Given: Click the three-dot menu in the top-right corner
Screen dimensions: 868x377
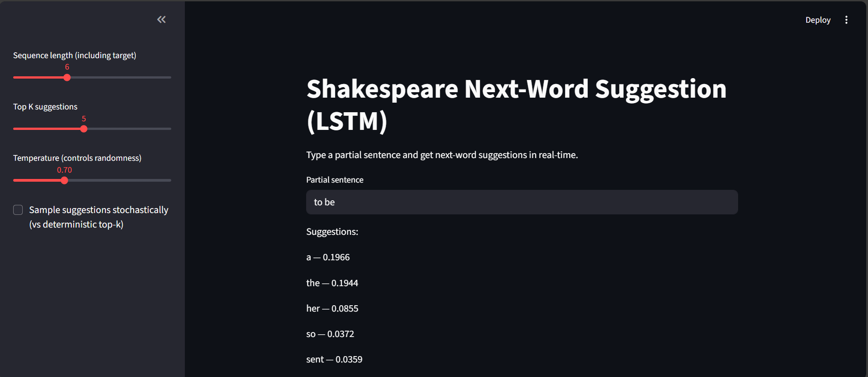Looking at the screenshot, I should [x=846, y=20].
